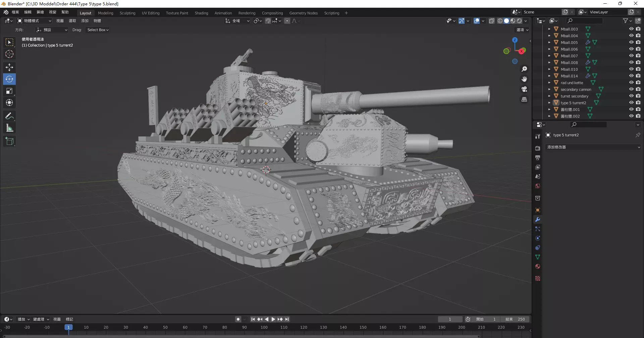The height and width of the screenshot is (338, 644).
Task: Open the Material properties tab
Action: (x=538, y=266)
